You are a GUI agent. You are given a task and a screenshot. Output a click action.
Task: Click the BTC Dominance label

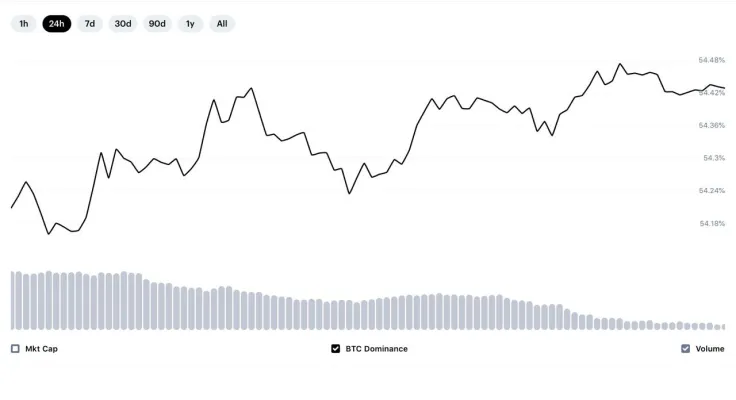(x=376, y=349)
